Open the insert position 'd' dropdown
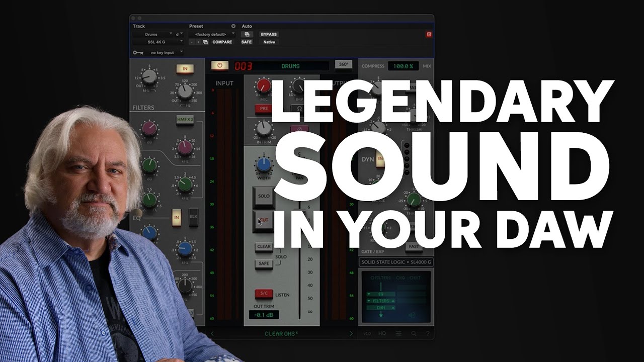This screenshot has width=644, height=362. [179, 34]
